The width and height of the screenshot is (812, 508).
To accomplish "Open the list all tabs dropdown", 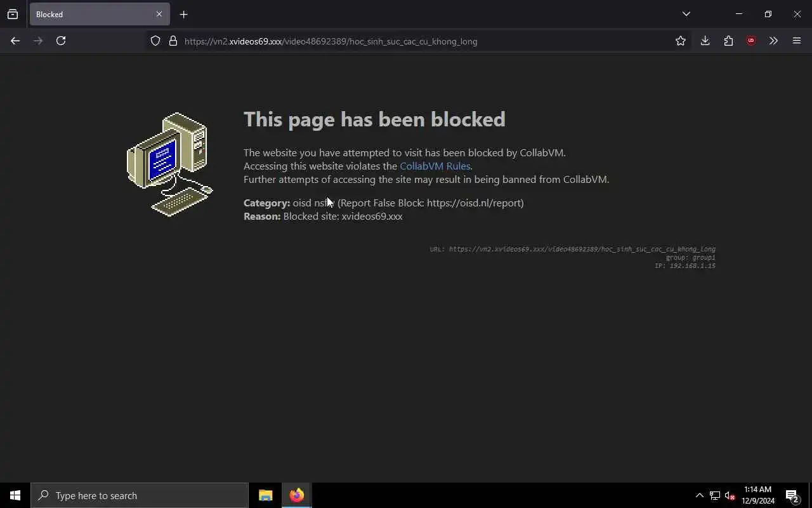I will click(x=686, y=14).
